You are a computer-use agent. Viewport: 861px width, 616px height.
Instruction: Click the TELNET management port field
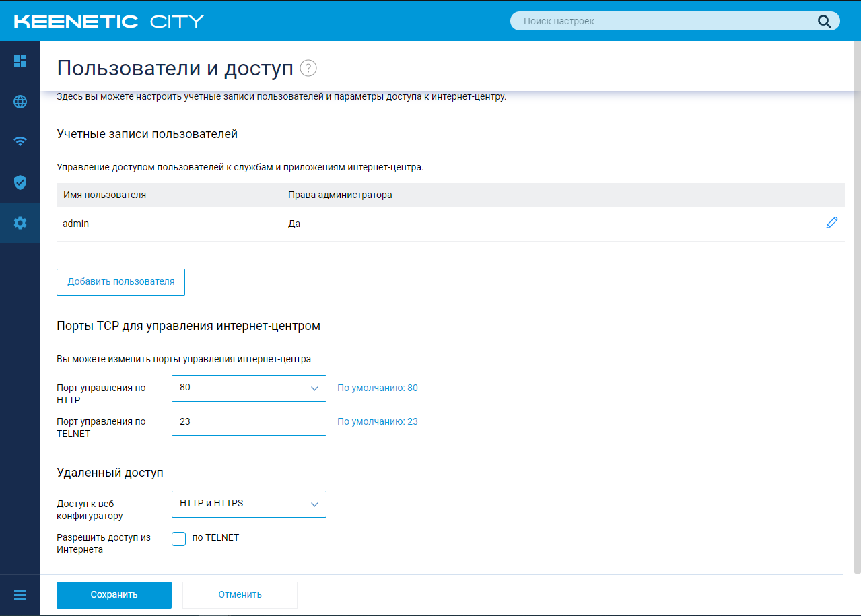tap(249, 422)
